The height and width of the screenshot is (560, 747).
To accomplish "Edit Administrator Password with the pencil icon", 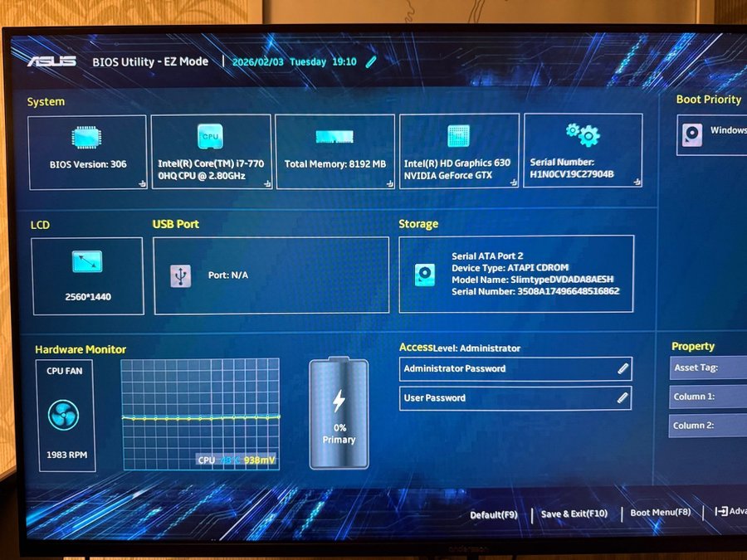I will [623, 369].
